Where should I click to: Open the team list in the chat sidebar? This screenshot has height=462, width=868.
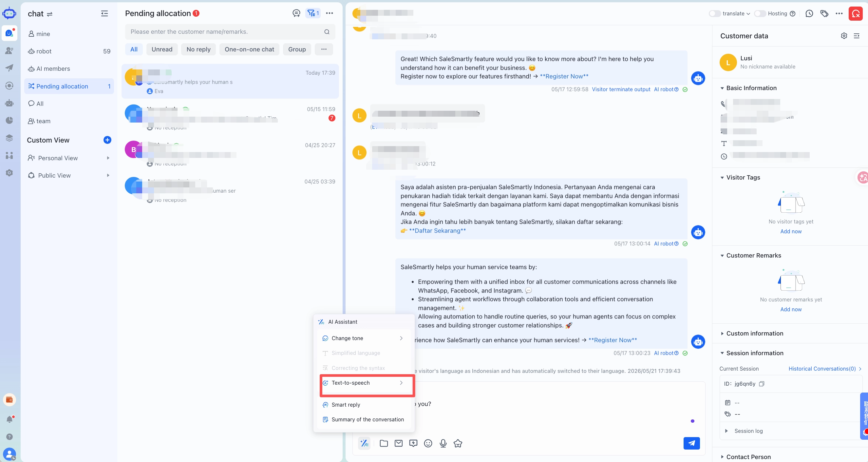69,121
